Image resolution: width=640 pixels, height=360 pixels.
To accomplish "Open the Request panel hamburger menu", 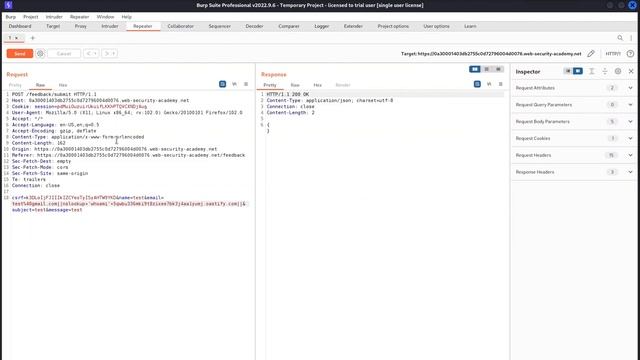I will (246, 84).
